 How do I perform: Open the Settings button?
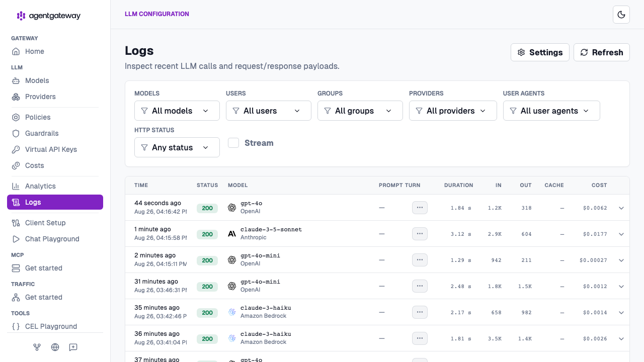pos(540,52)
